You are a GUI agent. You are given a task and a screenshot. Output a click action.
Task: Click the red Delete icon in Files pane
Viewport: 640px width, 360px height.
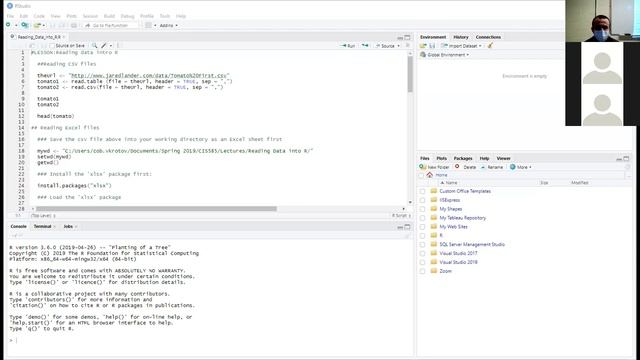tap(457, 167)
